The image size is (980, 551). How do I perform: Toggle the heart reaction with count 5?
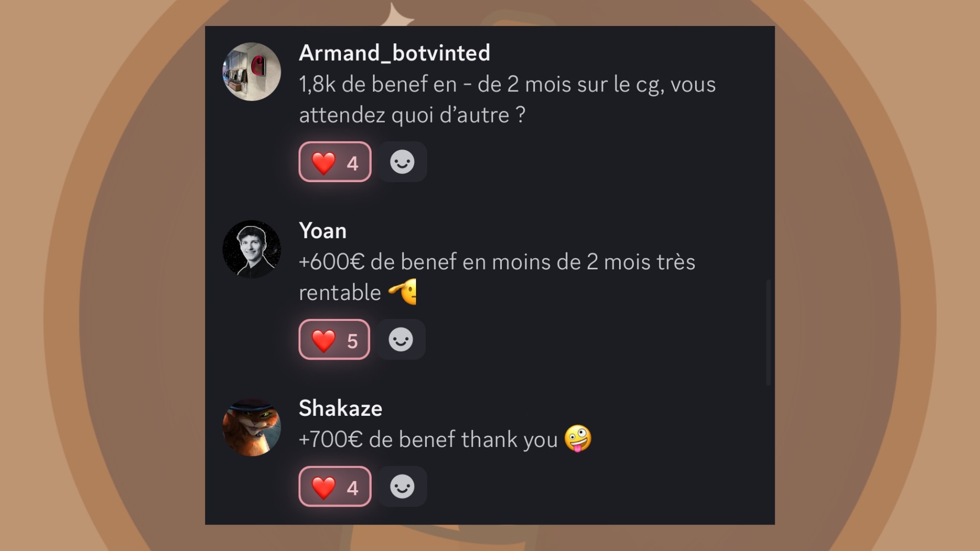point(334,340)
